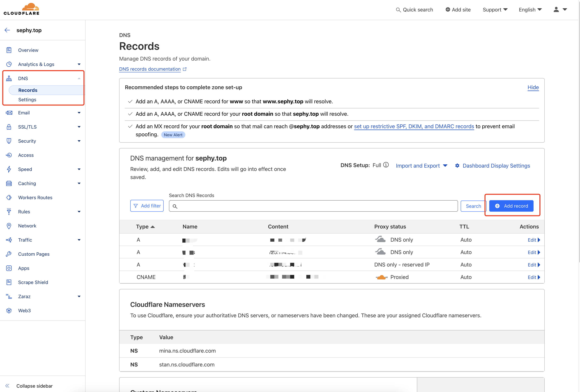Click the Dashboard Display Settings link
The width and height of the screenshot is (580, 392).
tap(496, 166)
